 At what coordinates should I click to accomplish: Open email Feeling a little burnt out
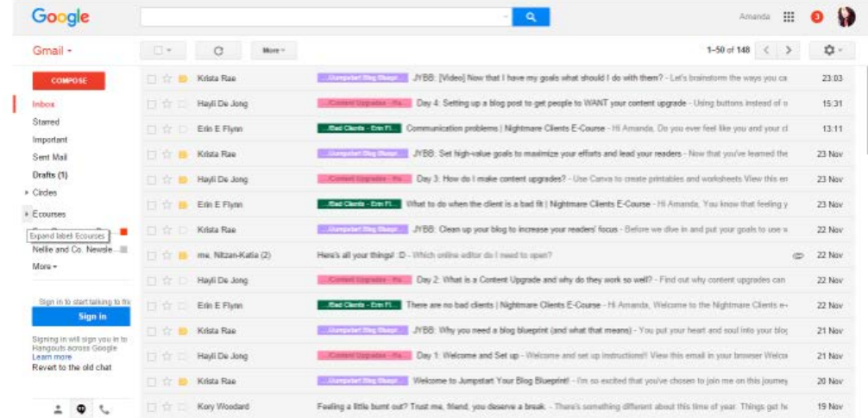tap(496, 407)
